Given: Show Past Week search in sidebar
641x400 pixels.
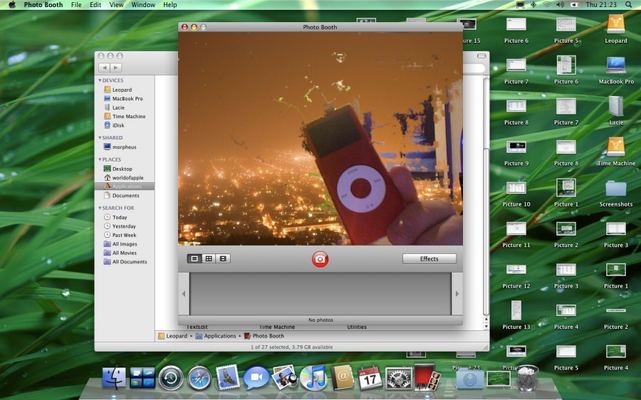Looking at the screenshot, I should 124,235.
